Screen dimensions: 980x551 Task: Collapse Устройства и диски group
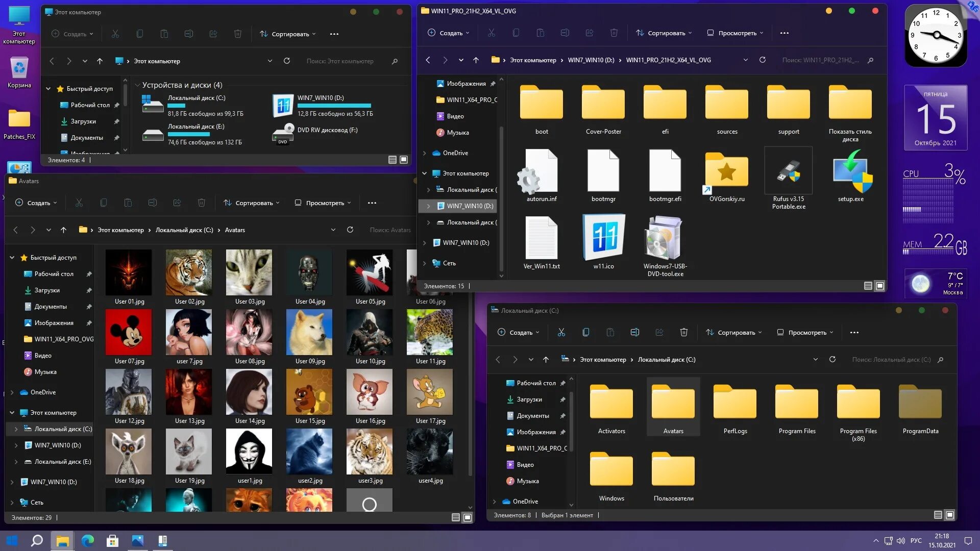click(138, 85)
